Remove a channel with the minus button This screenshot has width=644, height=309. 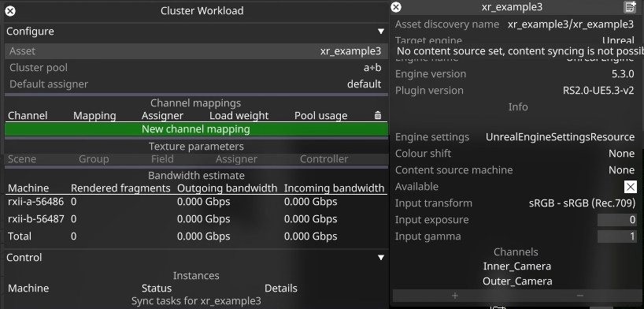click(x=580, y=296)
